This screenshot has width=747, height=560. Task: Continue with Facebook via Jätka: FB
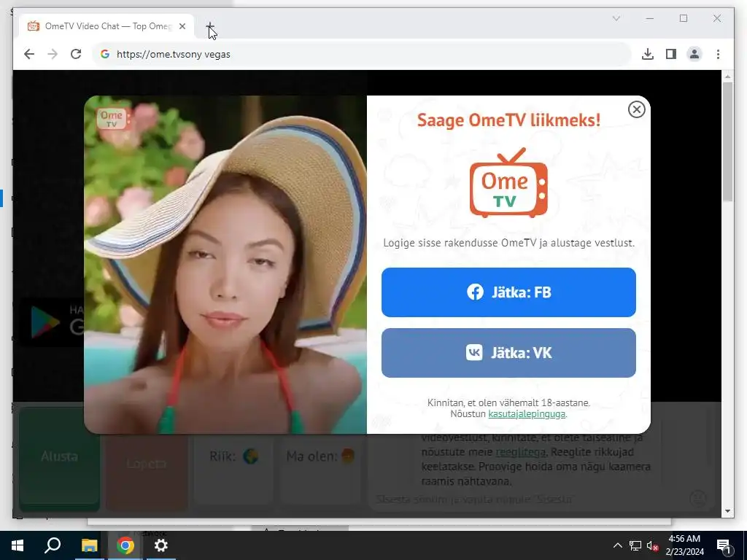(508, 292)
